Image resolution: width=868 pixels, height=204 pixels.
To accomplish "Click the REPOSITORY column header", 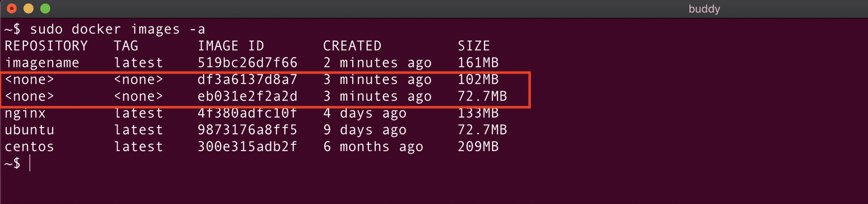I will click(x=46, y=46).
